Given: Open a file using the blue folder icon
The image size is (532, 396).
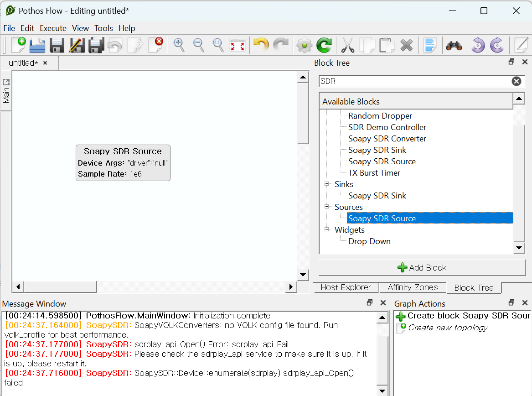Looking at the screenshot, I should point(37,45).
